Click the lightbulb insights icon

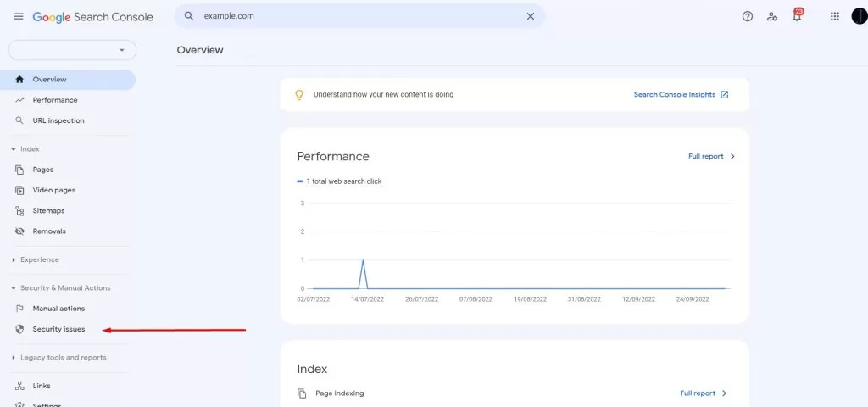(299, 95)
